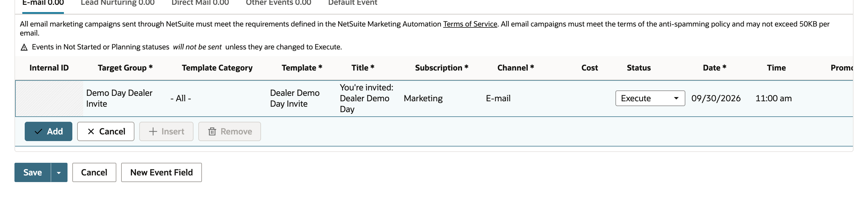Click the warning triangle icon
868x211 pixels.
click(24, 47)
